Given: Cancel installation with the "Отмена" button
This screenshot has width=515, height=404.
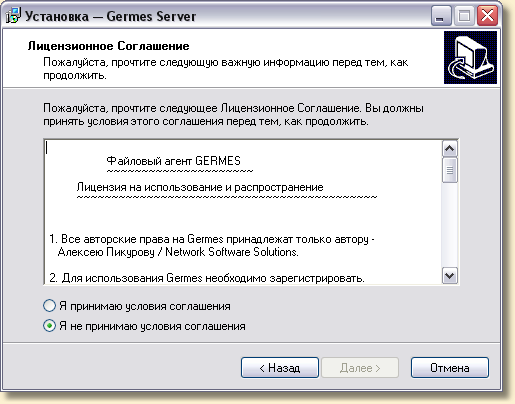Looking at the screenshot, I should pos(450,368).
